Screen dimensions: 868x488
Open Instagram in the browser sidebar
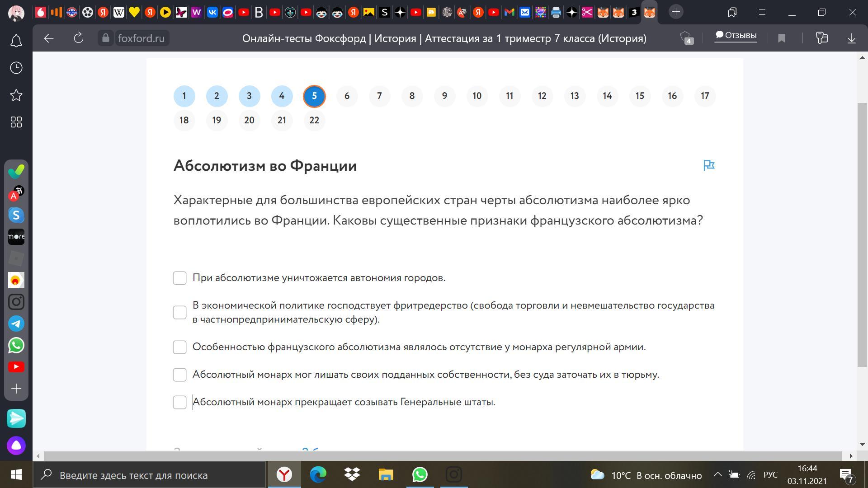[16, 302]
